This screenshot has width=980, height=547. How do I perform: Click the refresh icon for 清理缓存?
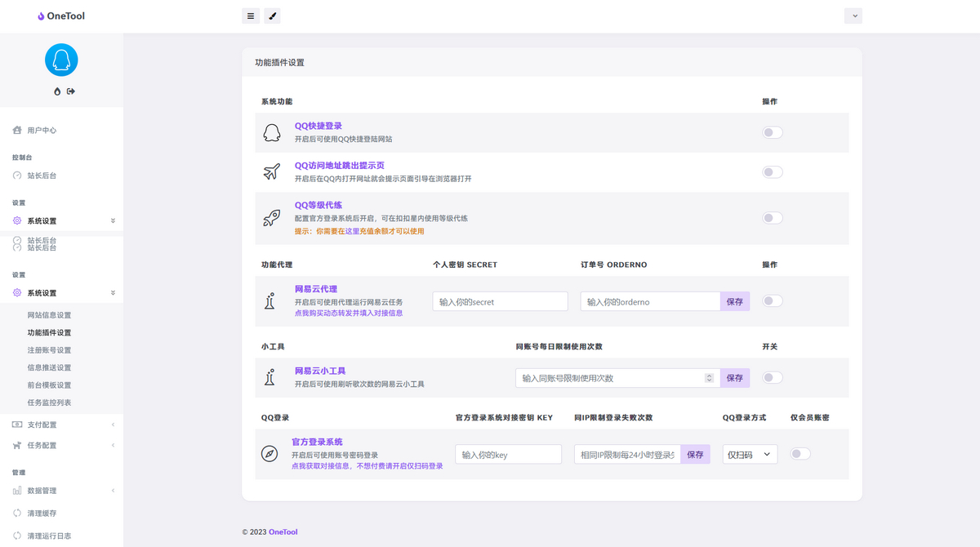coord(17,514)
